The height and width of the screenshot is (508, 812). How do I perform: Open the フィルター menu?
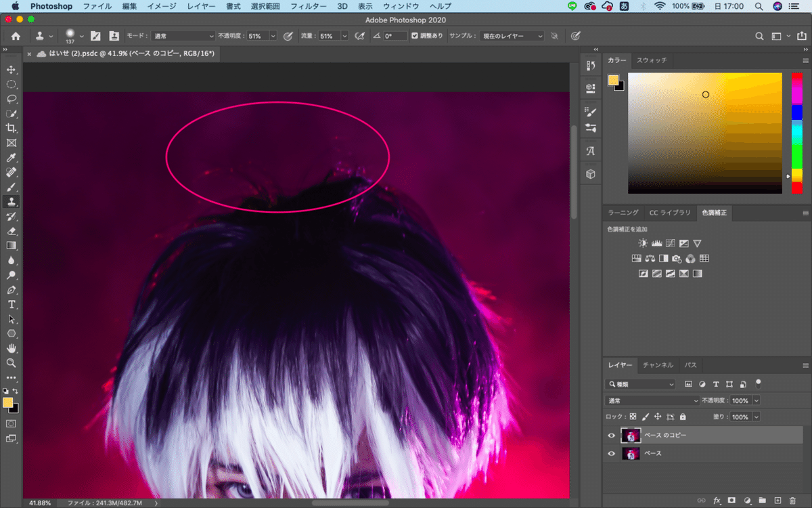tap(308, 6)
